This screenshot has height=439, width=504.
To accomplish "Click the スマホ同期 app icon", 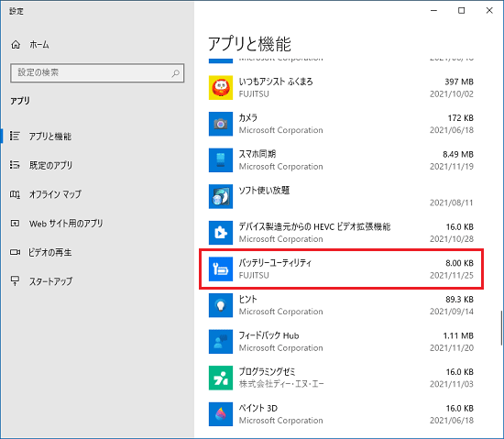I will coord(221,160).
